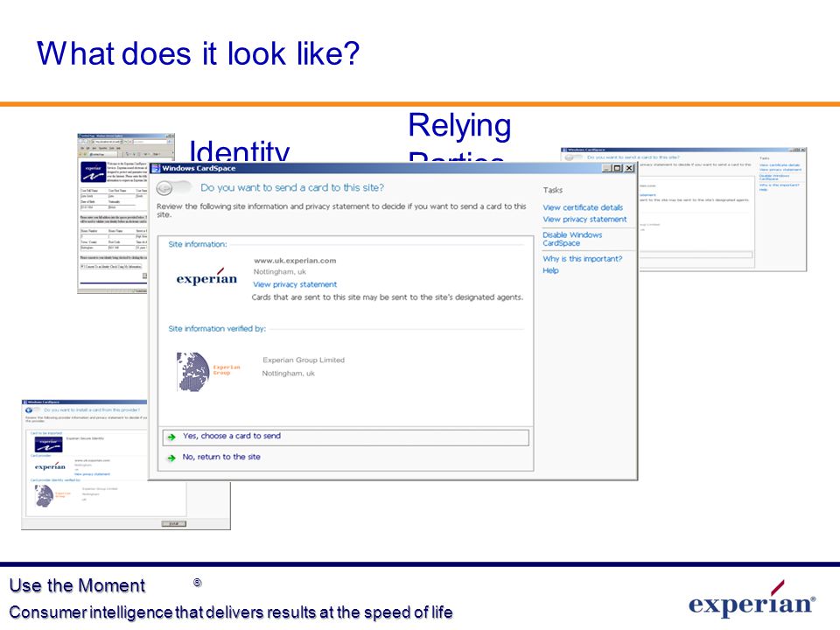The image size is (840, 630).
Task: Open 'View privacy statement' in the Tasks list
Action: (x=584, y=219)
